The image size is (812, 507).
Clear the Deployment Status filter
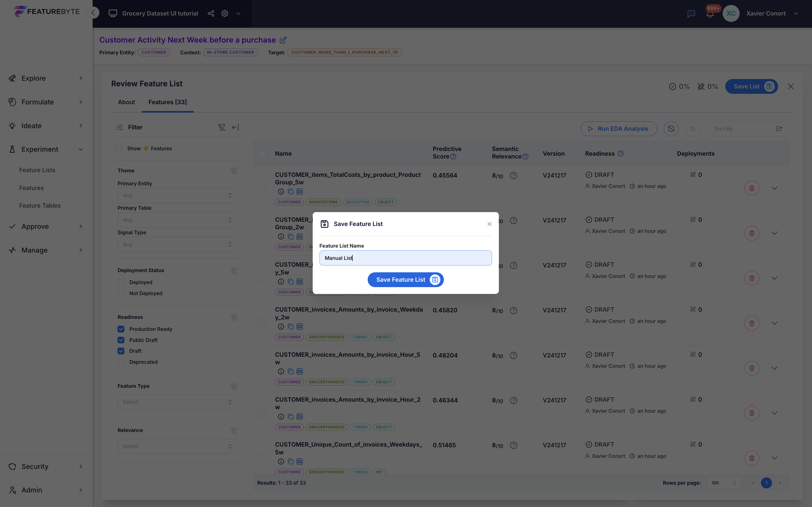point(234,271)
